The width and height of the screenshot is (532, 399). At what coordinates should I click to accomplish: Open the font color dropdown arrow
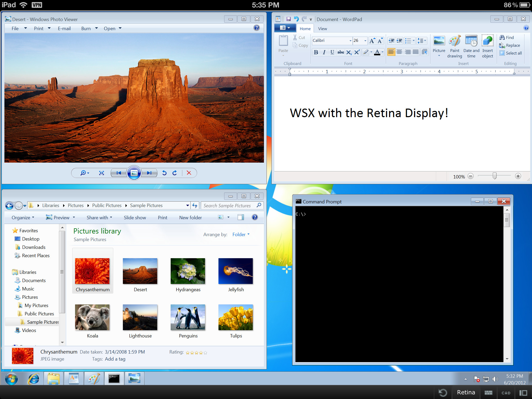(x=382, y=52)
